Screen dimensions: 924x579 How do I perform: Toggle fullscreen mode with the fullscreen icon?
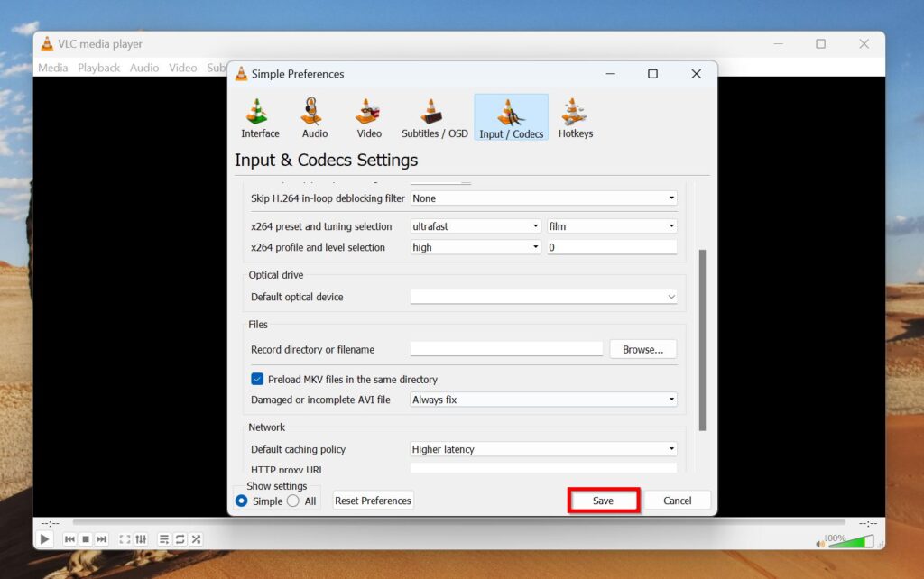coord(125,538)
